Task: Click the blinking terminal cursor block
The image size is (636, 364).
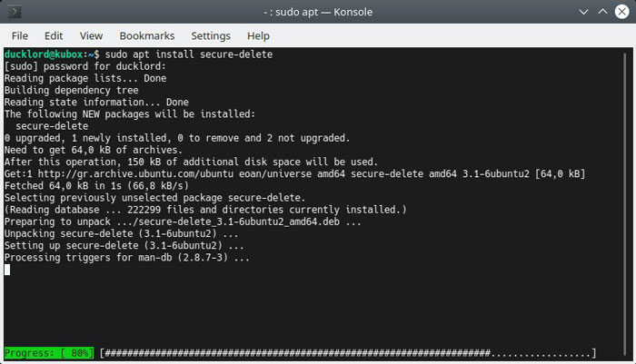Action: pos(7,270)
